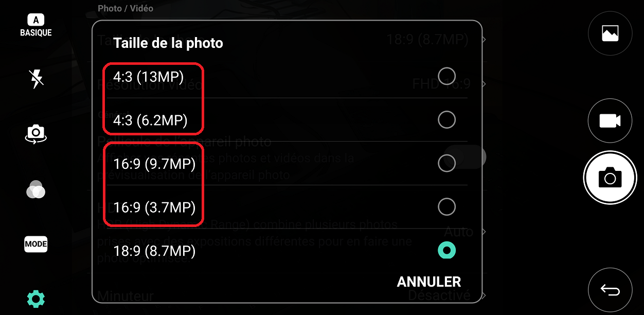
Task: Tap the BASIQUE auto mode icon
Action: [x=36, y=26]
